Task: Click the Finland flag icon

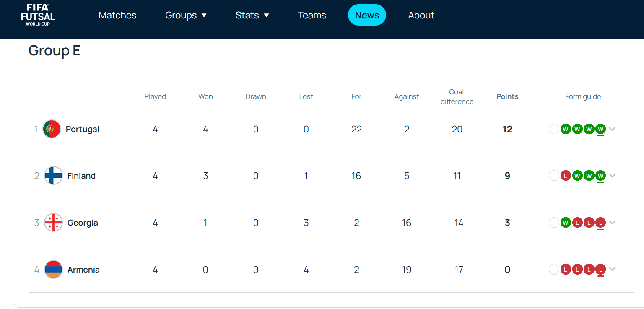Action: pos(53,176)
